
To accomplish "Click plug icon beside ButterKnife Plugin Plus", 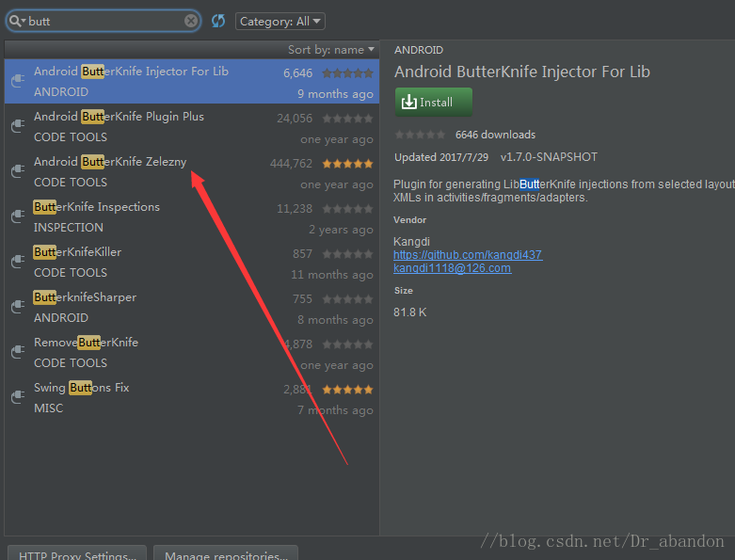I will click(x=18, y=126).
